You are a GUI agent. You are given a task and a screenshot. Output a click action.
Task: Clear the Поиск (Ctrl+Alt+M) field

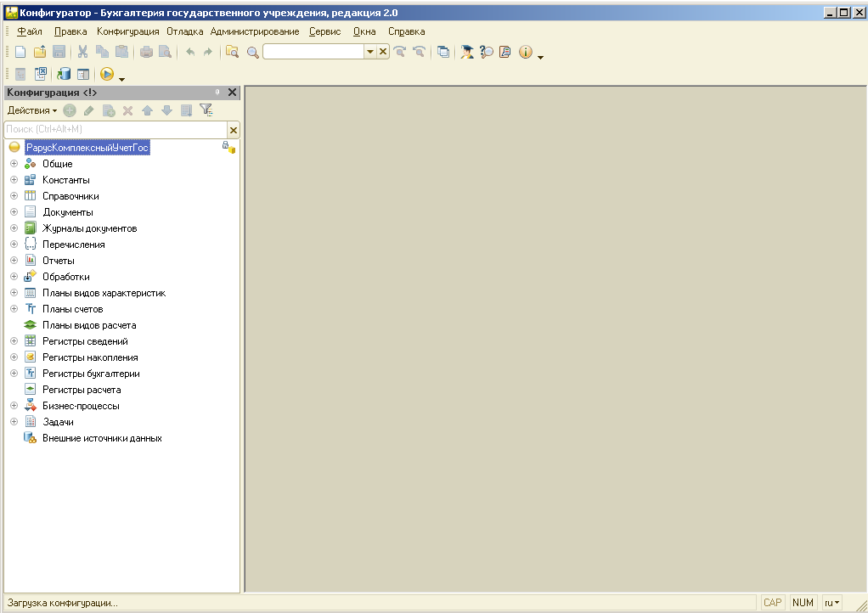[234, 130]
